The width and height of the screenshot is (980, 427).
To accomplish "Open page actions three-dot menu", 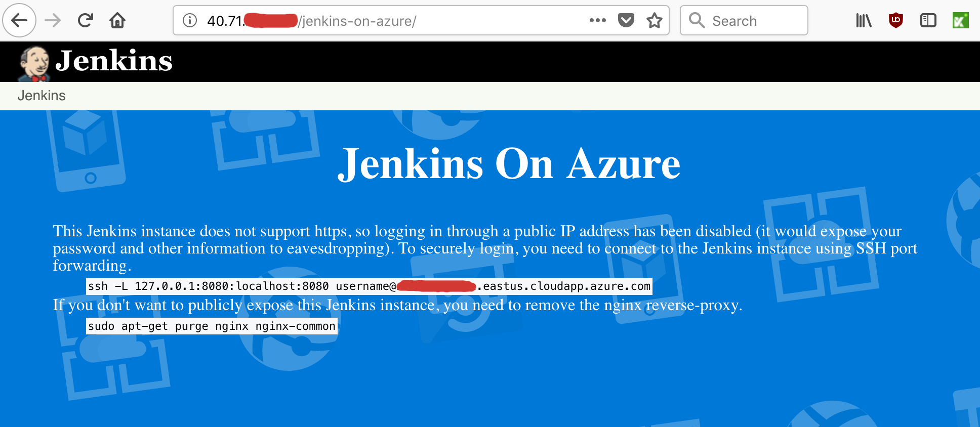I will point(598,20).
